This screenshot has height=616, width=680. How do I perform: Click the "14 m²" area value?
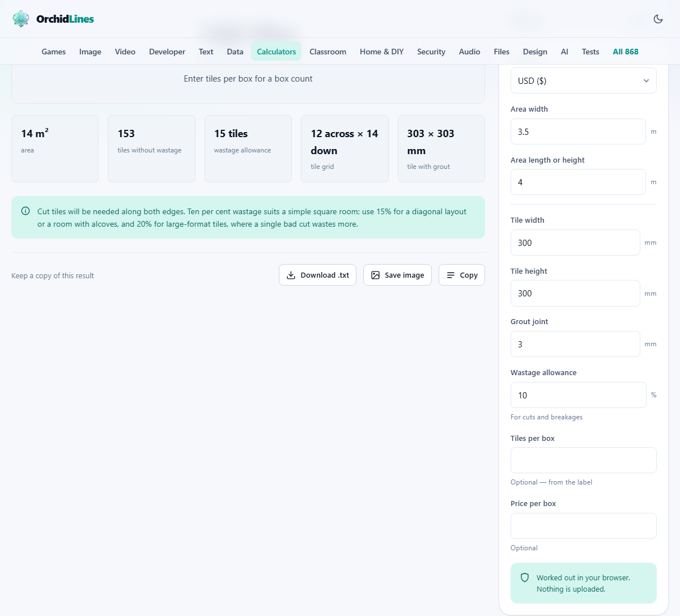point(35,134)
